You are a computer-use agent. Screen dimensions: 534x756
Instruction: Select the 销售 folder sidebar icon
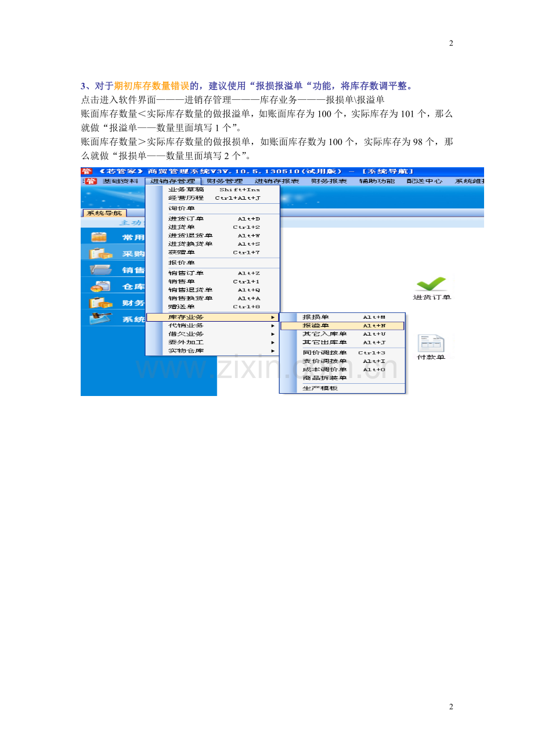point(100,269)
